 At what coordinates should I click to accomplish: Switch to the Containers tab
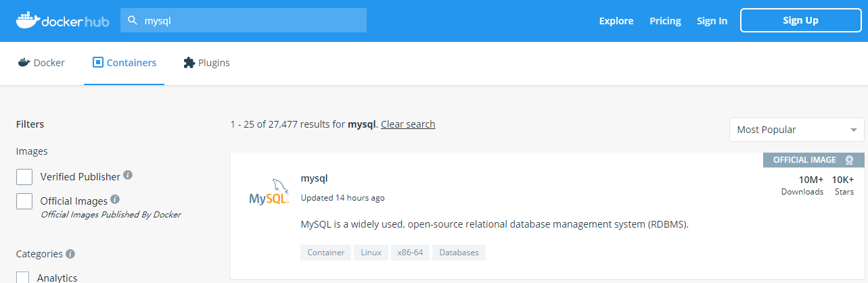(124, 63)
